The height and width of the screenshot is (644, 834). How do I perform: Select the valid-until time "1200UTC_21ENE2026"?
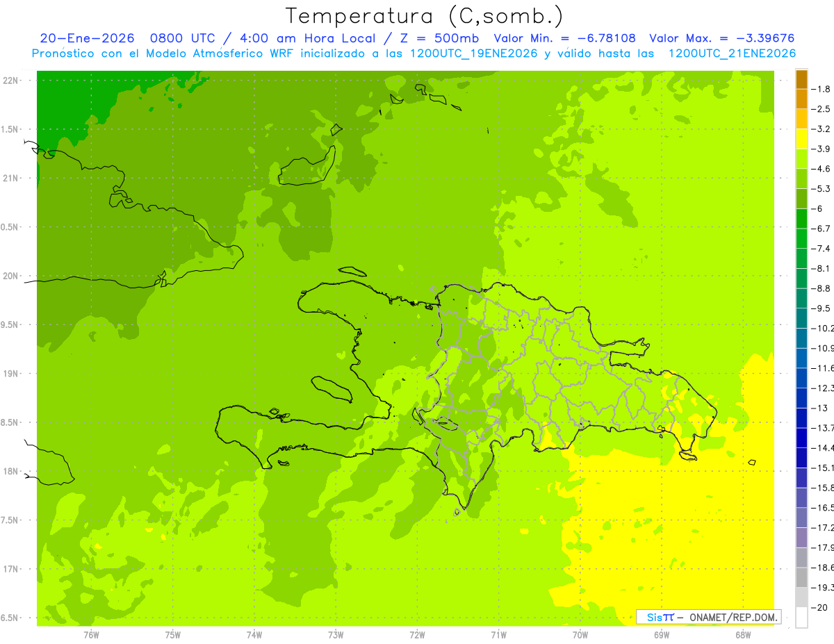tap(731, 53)
